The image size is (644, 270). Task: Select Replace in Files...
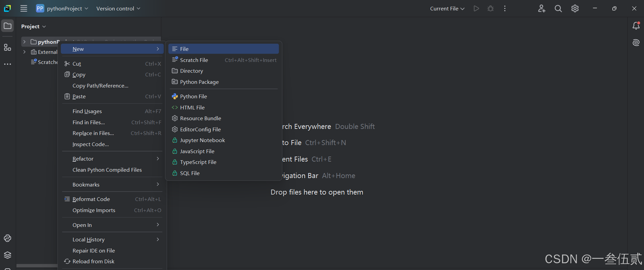(x=112, y=133)
